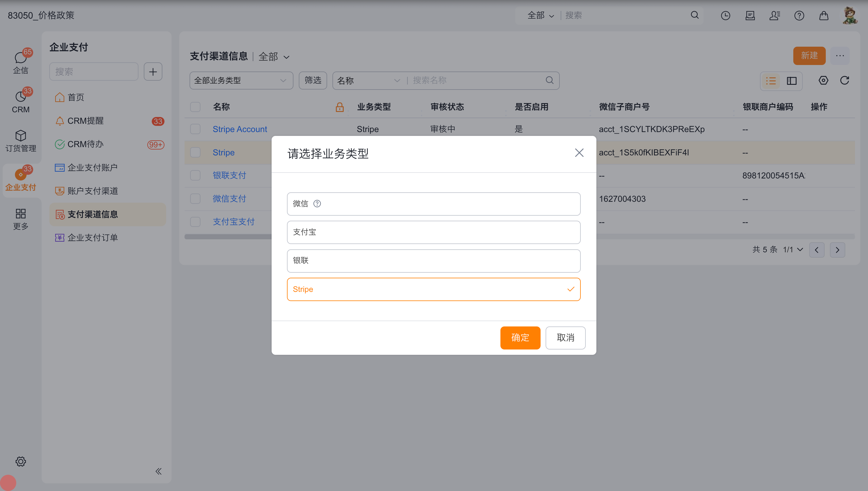The height and width of the screenshot is (491, 868).
Task: Check the Stripe Account row checkbox
Action: (x=195, y=129)
